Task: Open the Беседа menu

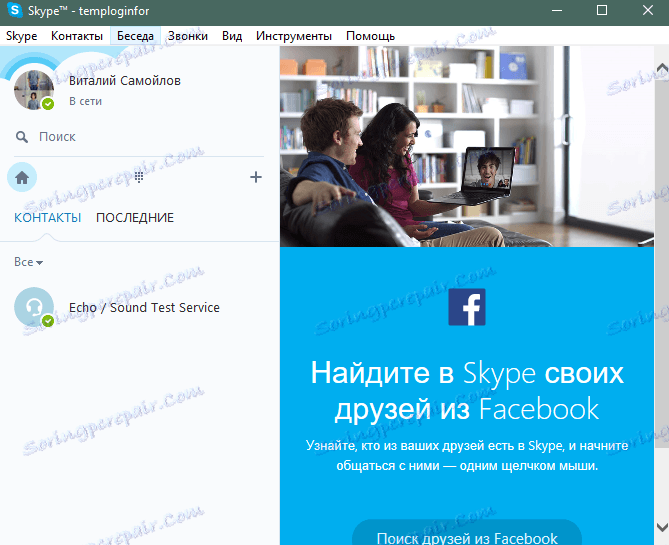Action: point(135,36)
